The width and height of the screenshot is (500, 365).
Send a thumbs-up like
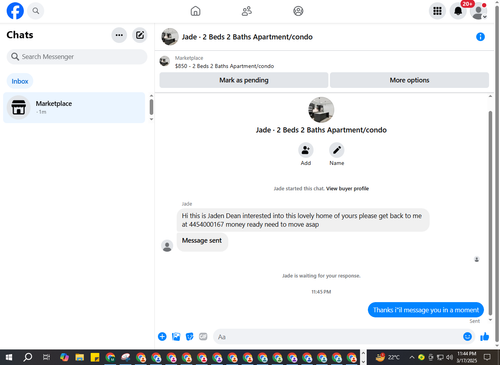(x=484, y=337)
